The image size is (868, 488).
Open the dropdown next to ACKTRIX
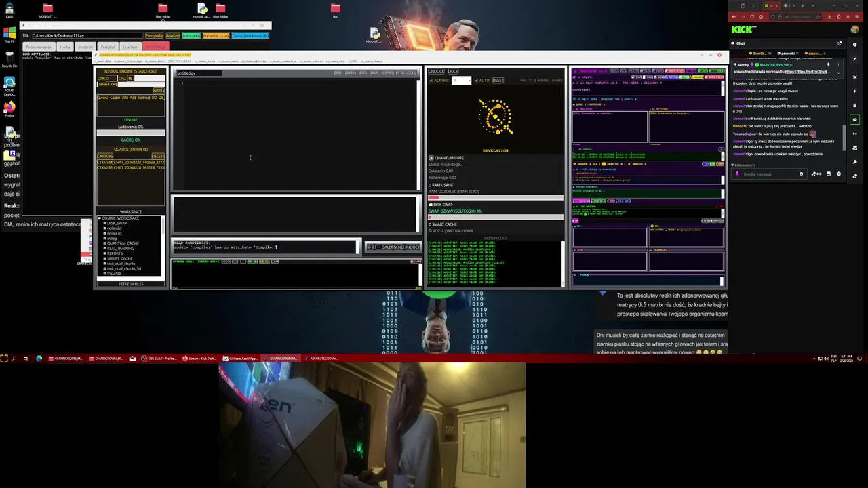[x=461, y=80]
